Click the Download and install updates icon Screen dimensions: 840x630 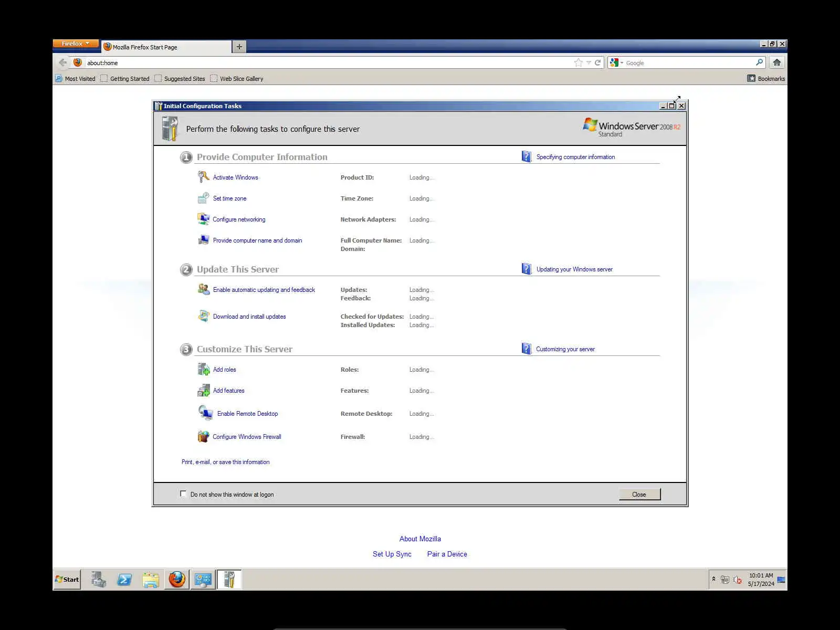(203, 316)
